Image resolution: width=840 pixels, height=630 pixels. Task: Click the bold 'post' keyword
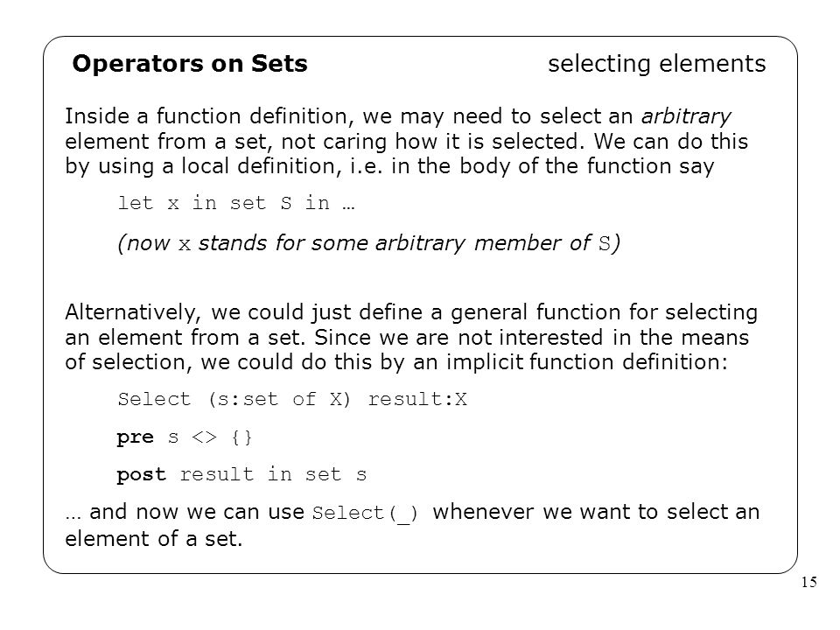tap(142, 474)
